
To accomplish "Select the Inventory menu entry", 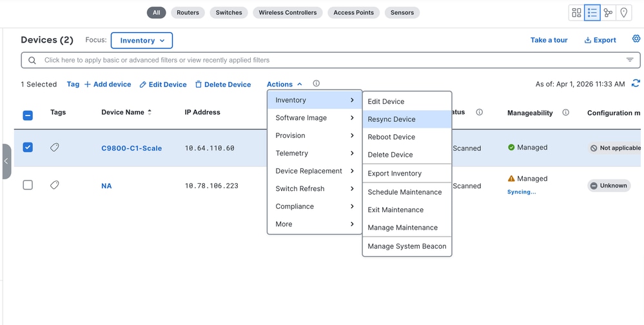I will coord(315,100).
